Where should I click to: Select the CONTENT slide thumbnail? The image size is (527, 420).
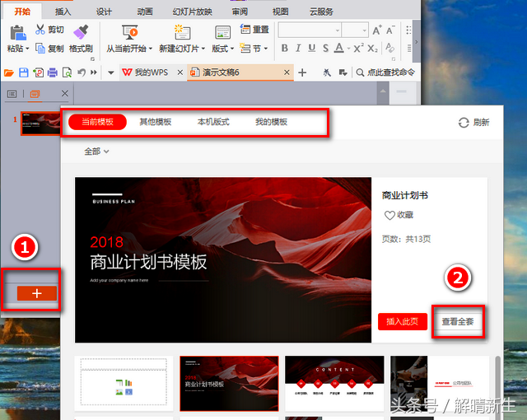[x=334, y=384]
